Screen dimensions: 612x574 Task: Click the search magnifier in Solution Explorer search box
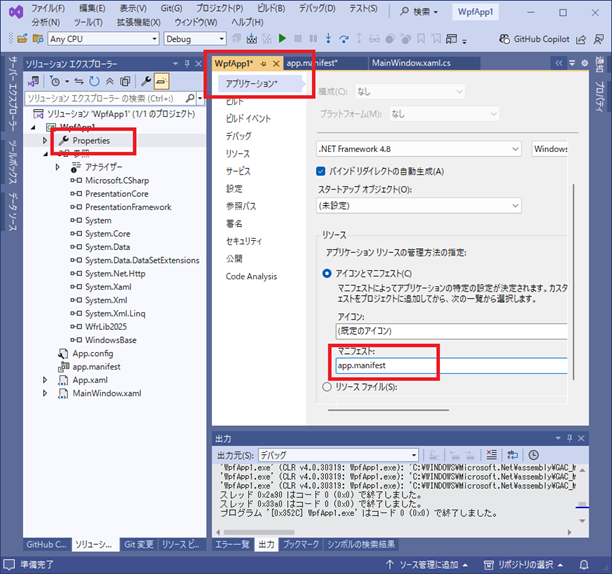point(190,98)
